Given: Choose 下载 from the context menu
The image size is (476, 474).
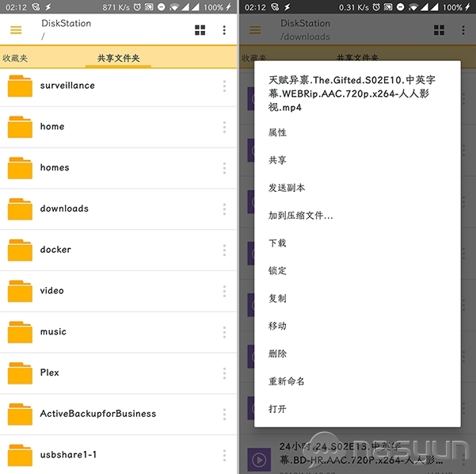Looking at the screenshot, I should [x=277, y=243].
